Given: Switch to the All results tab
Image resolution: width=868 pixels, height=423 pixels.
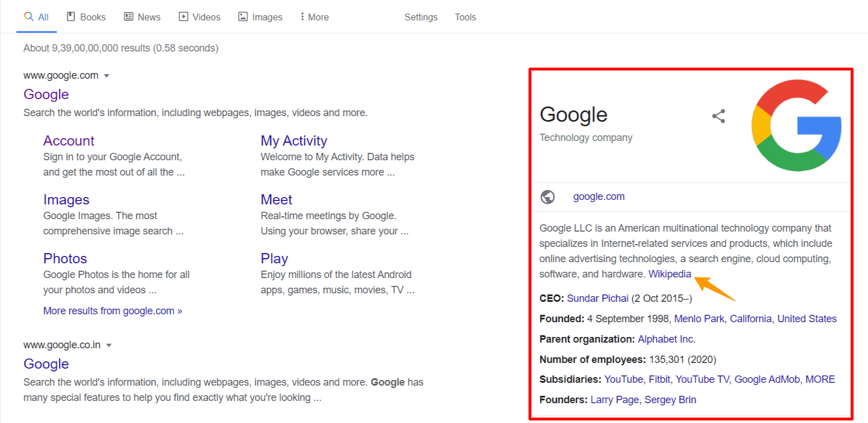Looking at the screenshot, I should (x=42, y=16).
